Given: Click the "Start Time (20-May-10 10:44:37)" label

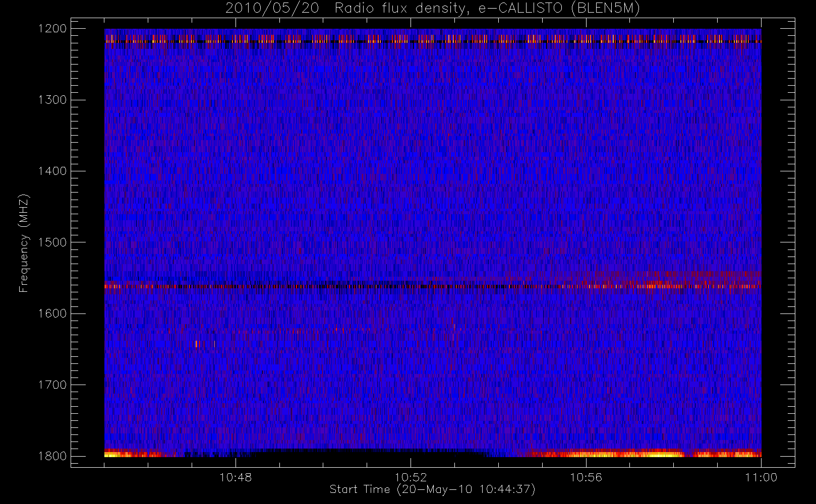Looking at the screenshot, I should [x=433, y=489].
